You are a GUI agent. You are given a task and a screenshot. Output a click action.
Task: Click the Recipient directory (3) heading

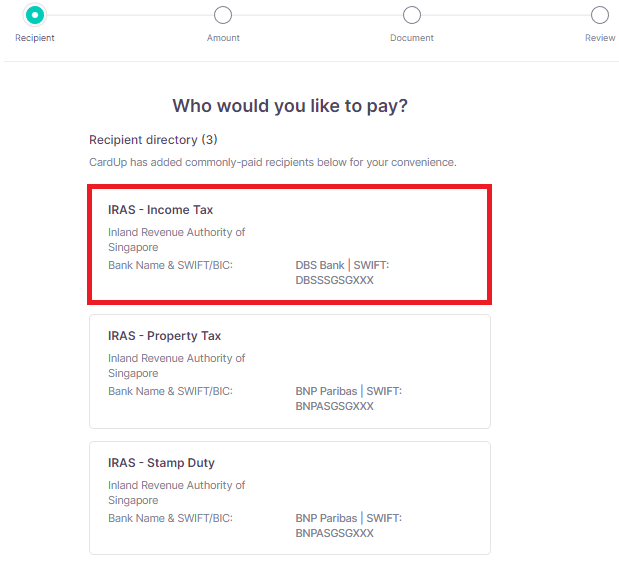(x=153, y=140)
